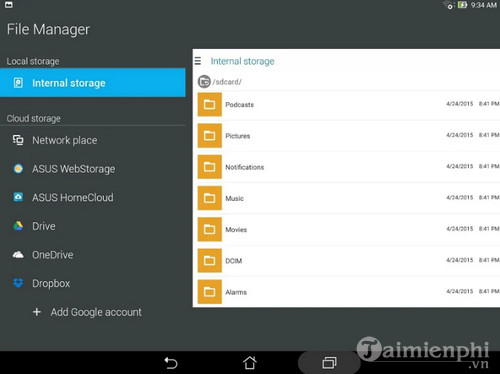Open Network place entry
This screenshot has width=500, height=374.
point(93,140)
